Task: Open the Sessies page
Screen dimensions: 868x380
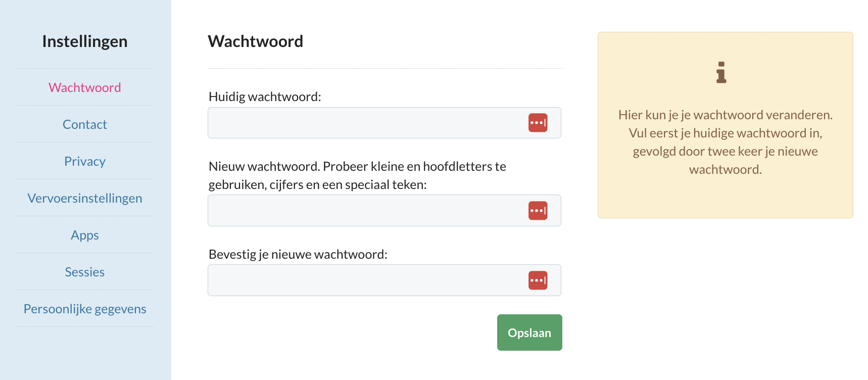Action: click(85, 272)
